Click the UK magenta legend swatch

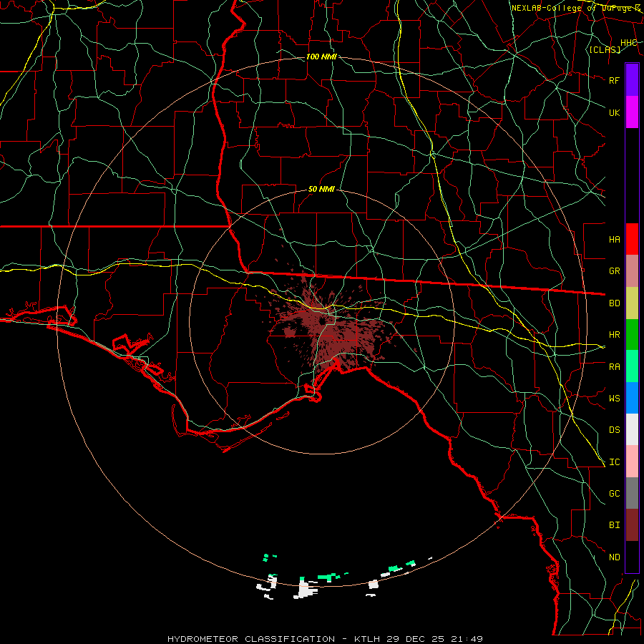(x=632, y=112)
